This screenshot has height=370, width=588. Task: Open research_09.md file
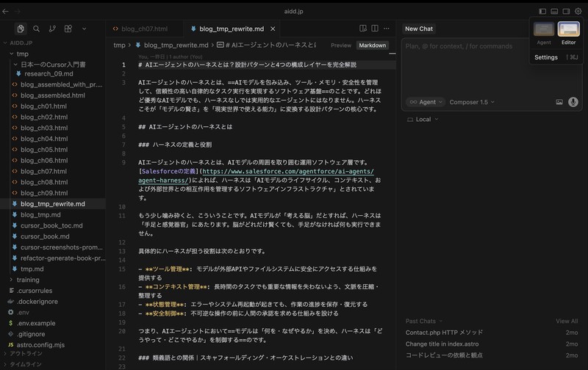pyautogui.click(x=49, y=73)
